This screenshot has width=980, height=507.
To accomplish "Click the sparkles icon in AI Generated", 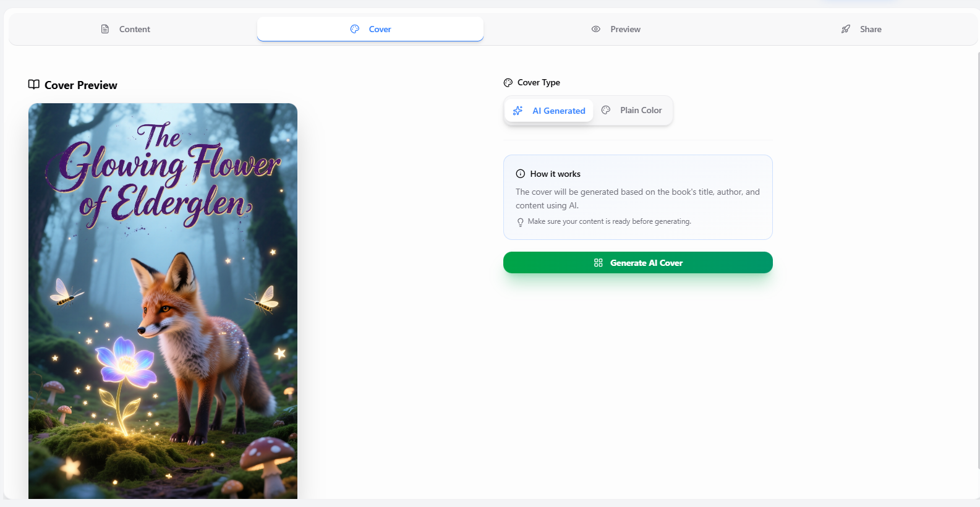I will pyautogui.click(x=518, y=111).
